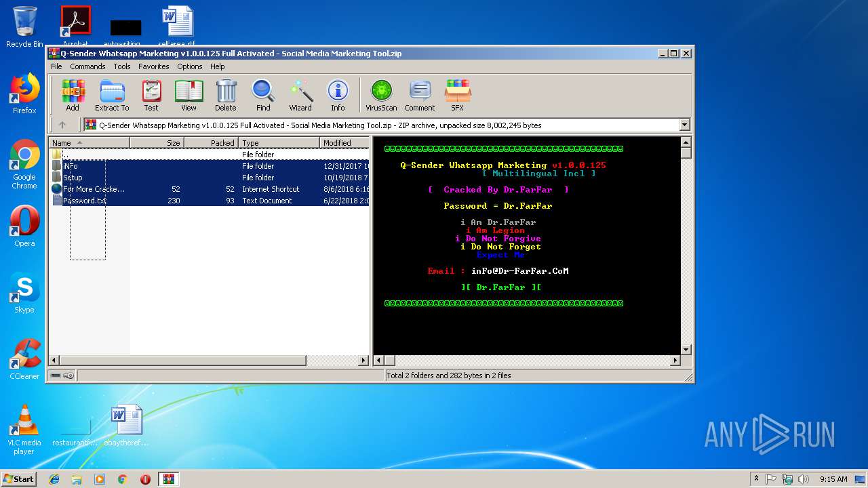Screen dimensions: 868x488
Task: Launch Google Chrome from desktop
Action: click(x=24, y=164)
